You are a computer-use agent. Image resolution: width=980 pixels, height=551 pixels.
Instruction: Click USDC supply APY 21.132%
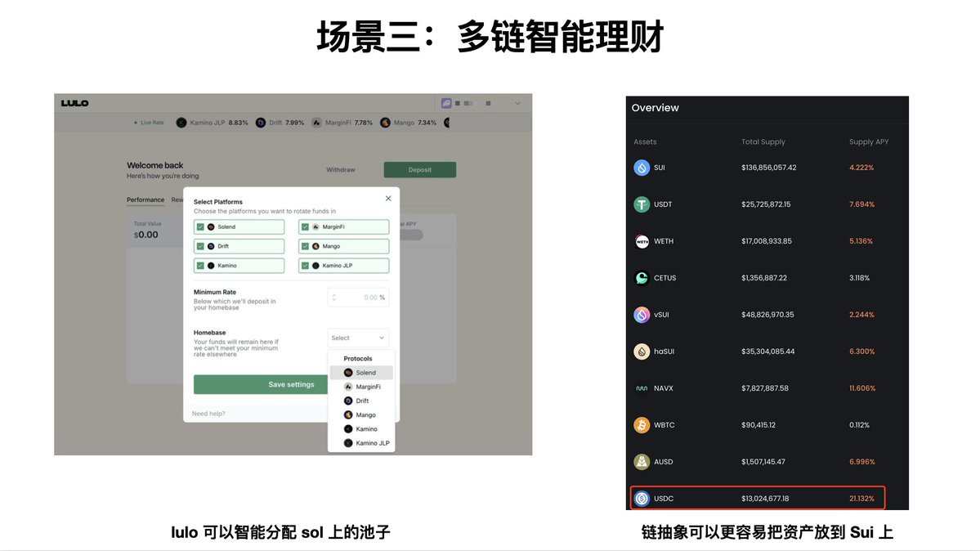861,499
